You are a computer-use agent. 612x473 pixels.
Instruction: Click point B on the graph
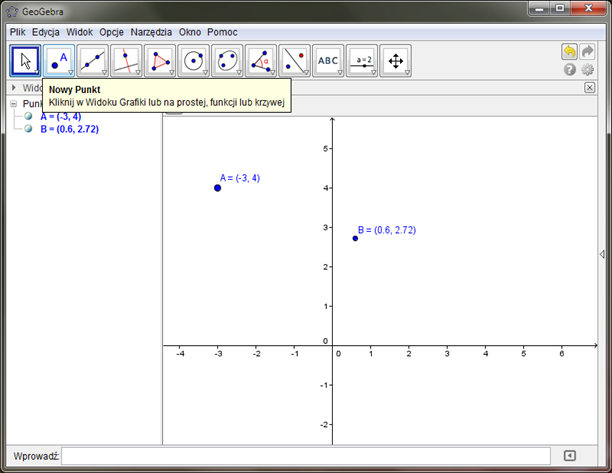coord(355,238)
